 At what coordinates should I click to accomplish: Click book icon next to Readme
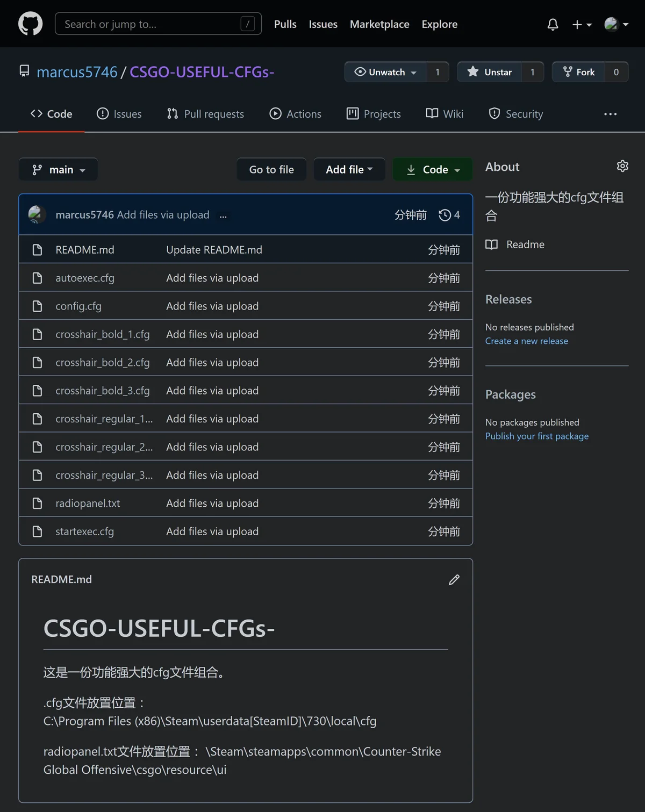(x=491, y=245)
